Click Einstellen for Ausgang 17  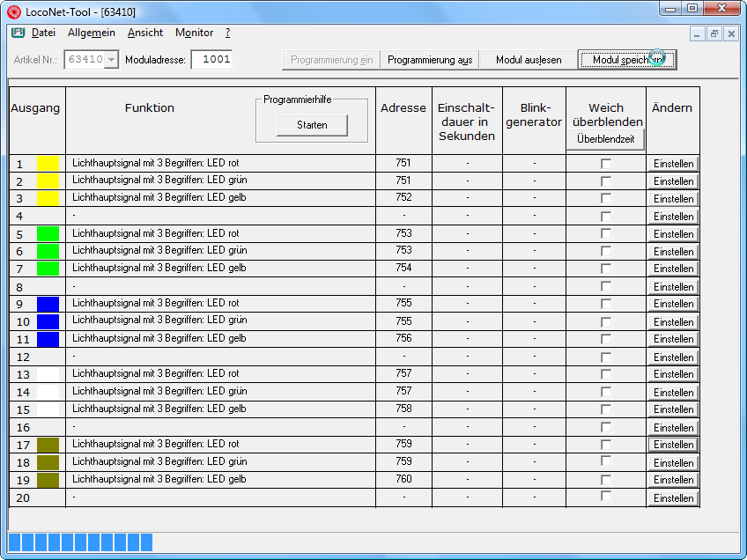coord(673,445)
